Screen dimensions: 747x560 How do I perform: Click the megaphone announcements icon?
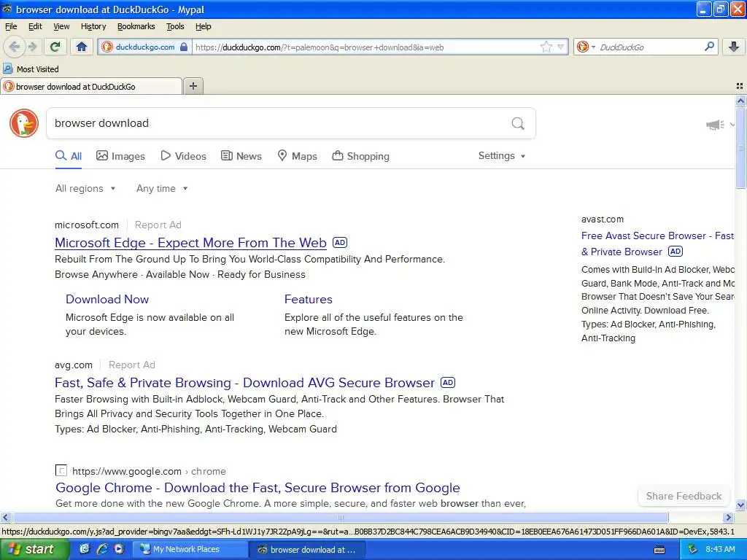pyautogui.click(x=715, y=125)
